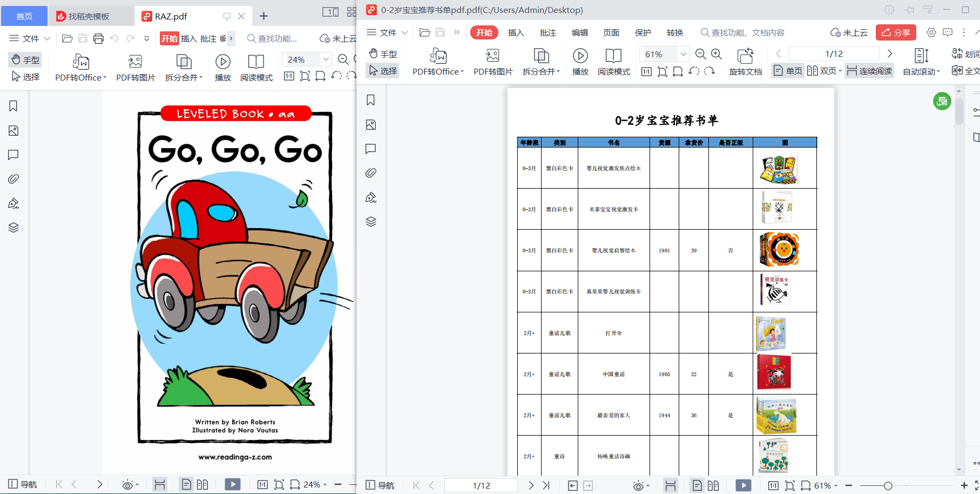Toggle 连续阅读 continuous reading mode
The image size is (980, 494).
(x=869, y=70)
